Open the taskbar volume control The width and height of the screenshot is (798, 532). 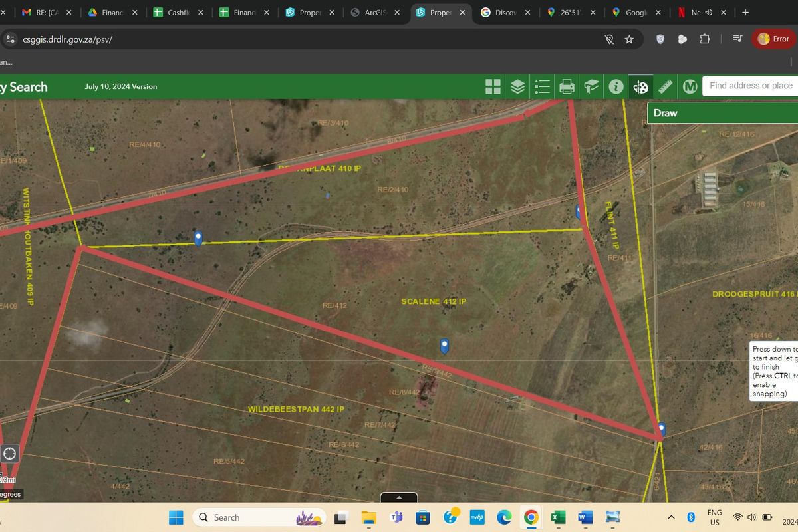752,517
